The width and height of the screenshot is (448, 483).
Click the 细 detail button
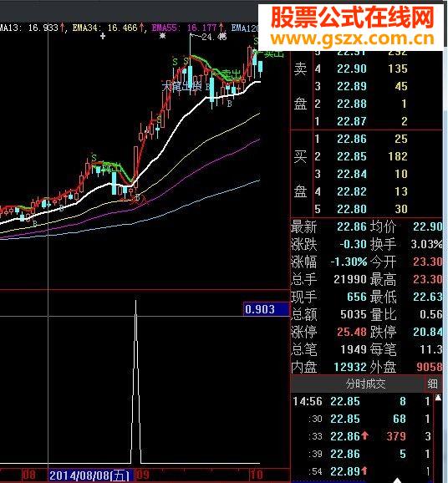[x=433, y=384]
